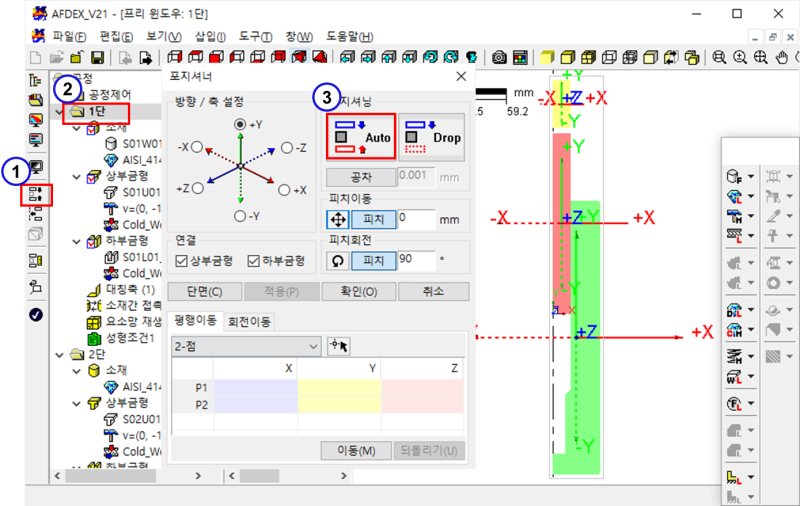Click the pitch rotation circular arrow icon
800x506 pixels.
pyautogui.click(x=338, y=261)
